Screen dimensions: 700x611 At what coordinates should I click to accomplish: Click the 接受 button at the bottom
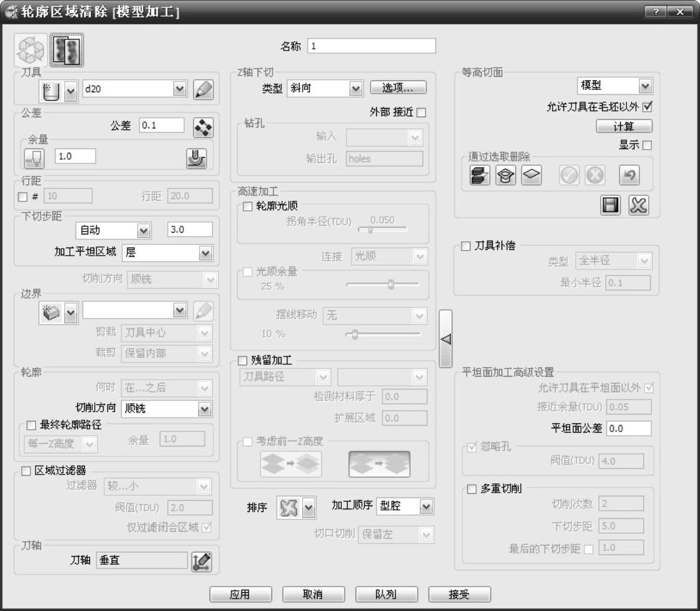[460, 594]
